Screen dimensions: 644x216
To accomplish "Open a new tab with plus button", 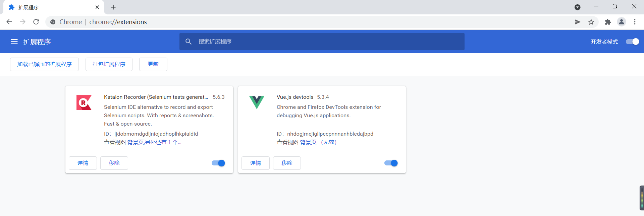I will (x=113, y=7).
